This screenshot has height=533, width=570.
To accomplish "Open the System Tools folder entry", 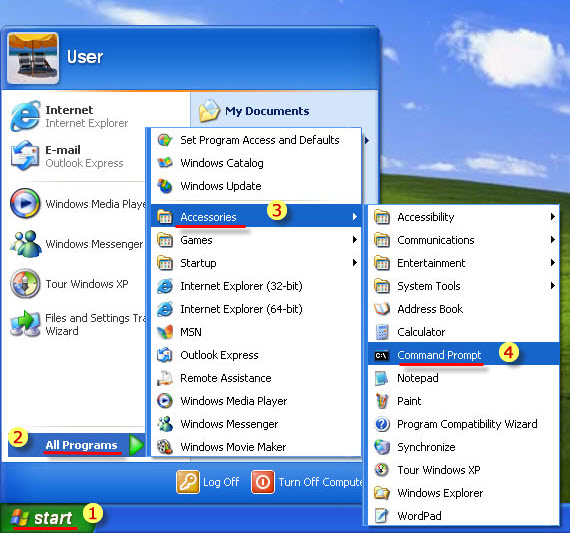I will 463,286.
